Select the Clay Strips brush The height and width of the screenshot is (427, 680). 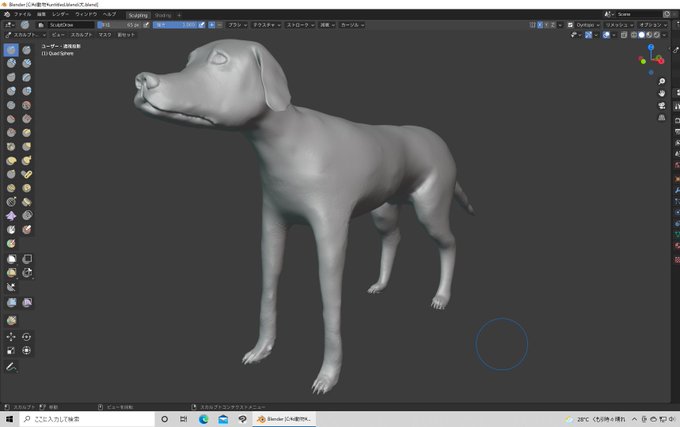(26, 64)
